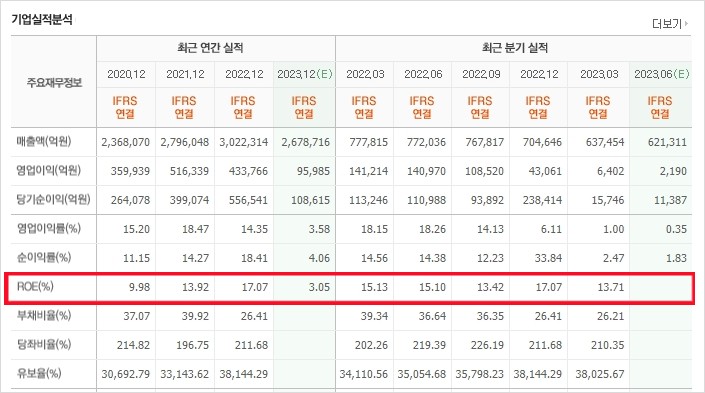Viewport: 705px width, 393px height.
Task: Select ROE value 9.98
Action: tap(139, 287)
